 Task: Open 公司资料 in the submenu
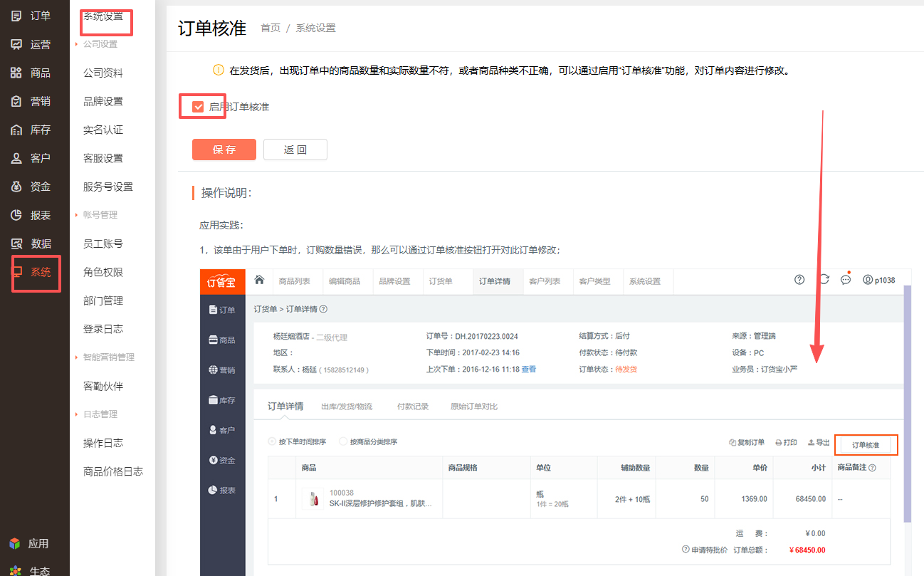(103, 73)
